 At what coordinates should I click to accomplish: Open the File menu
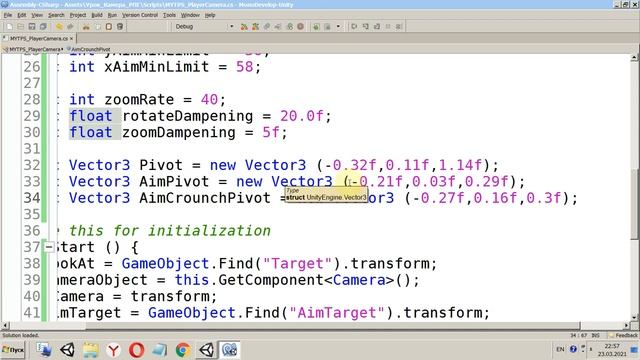(8, 15)
